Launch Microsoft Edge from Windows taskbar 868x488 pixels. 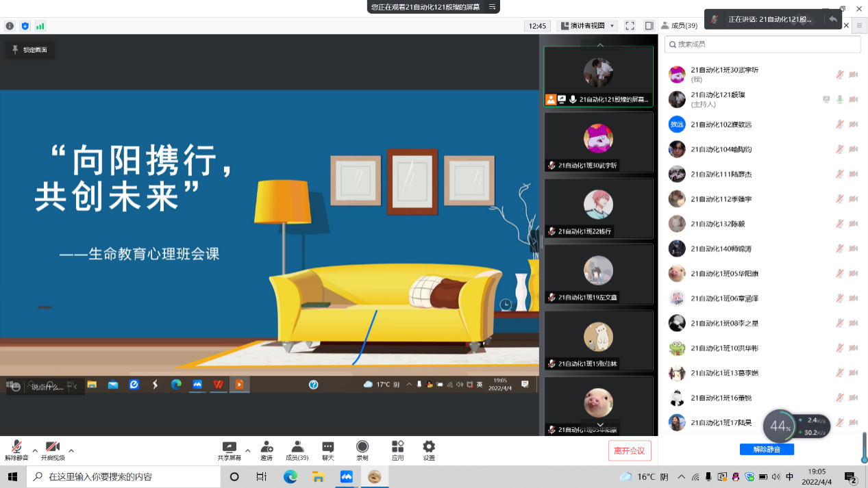(290, 476)
